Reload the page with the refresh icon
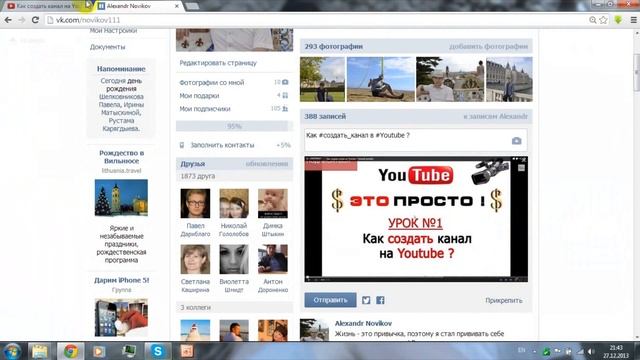 pyautogui.click(x=35, y=20)
